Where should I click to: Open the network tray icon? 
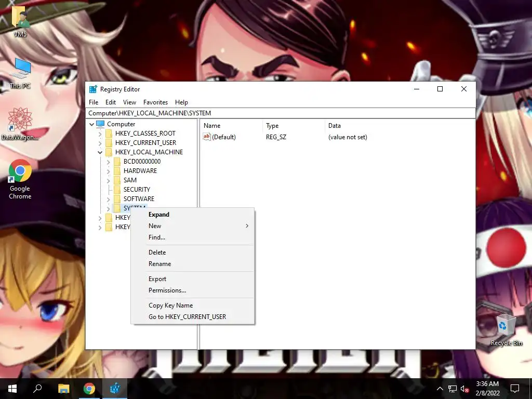point(453,389)
